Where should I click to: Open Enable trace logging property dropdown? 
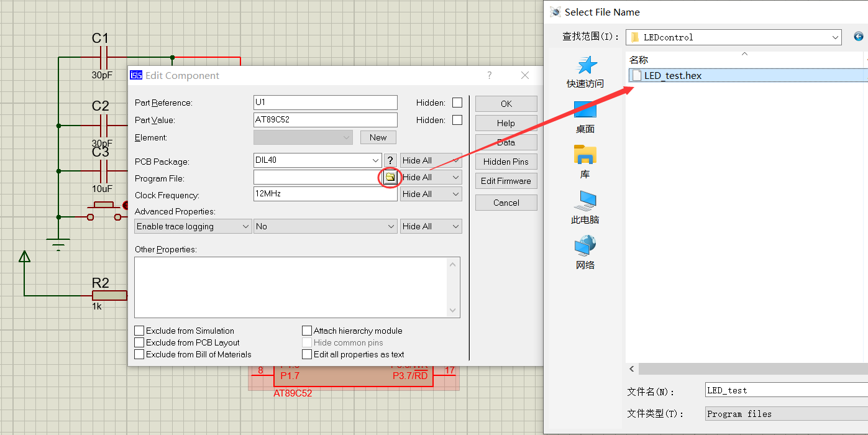click(193, 226)
